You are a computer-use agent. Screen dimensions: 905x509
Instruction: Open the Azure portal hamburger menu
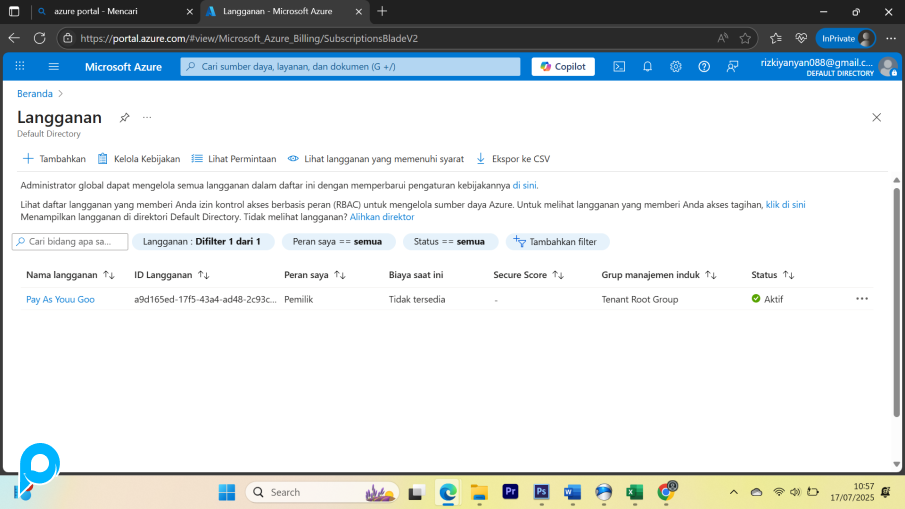(54, 67)
